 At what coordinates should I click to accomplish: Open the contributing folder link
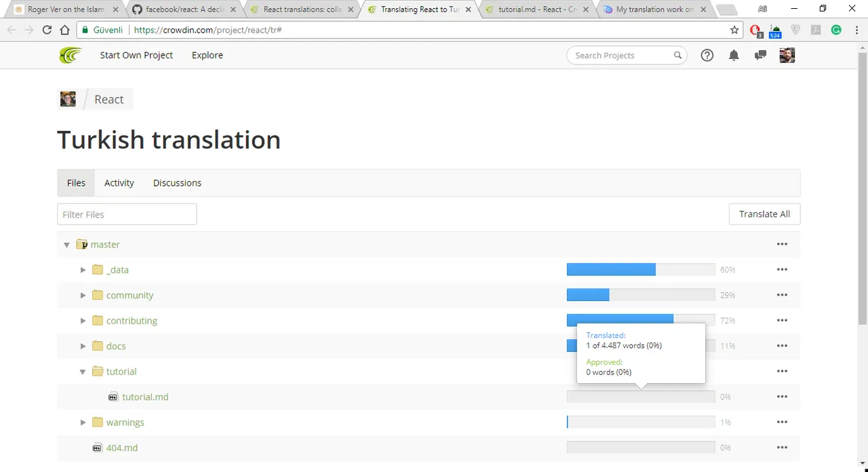pyautogui.click(x=132, y=321)
